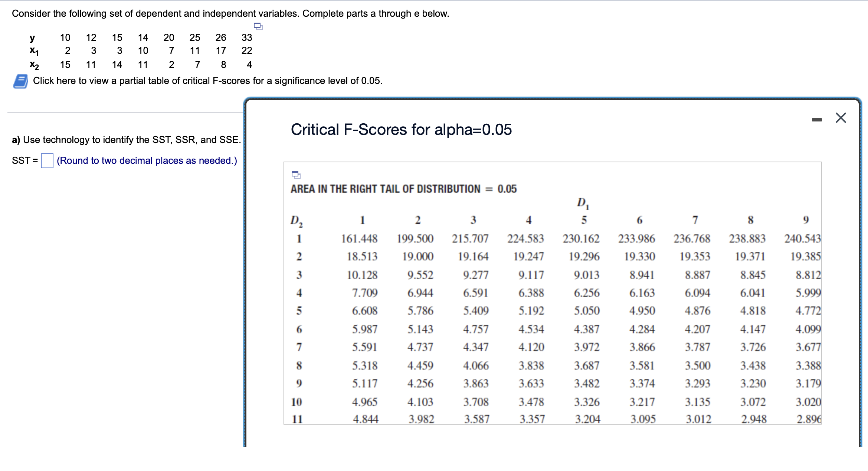
Task: Click the value 5.050 for D1=5, D2=5
Action: [x=587, y=311]
